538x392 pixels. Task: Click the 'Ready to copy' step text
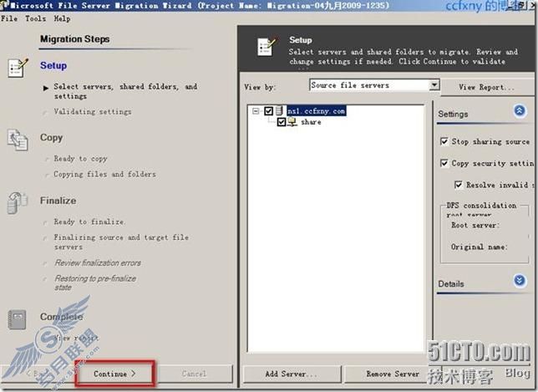(x=81, y=159)
